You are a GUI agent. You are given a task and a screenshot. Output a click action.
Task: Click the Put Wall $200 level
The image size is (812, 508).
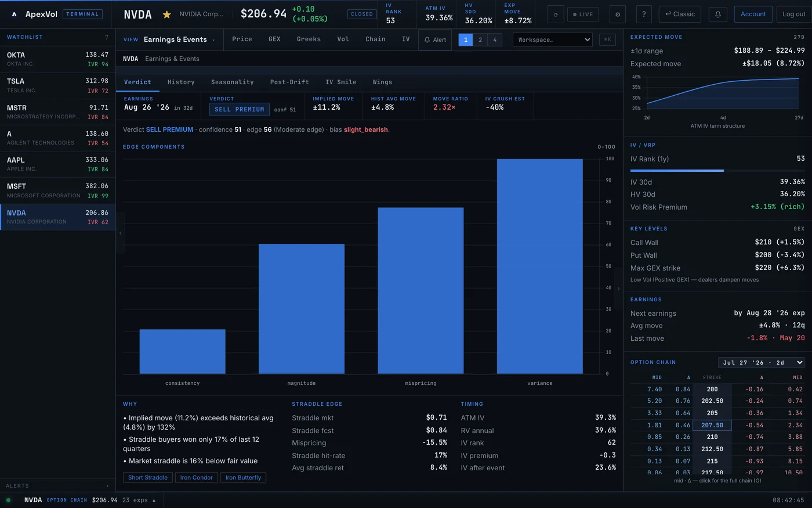[717, 255]
